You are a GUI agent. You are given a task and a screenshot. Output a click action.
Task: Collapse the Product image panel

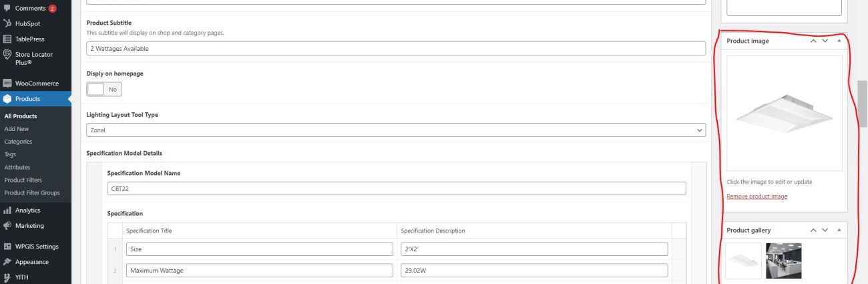[839, 41]
